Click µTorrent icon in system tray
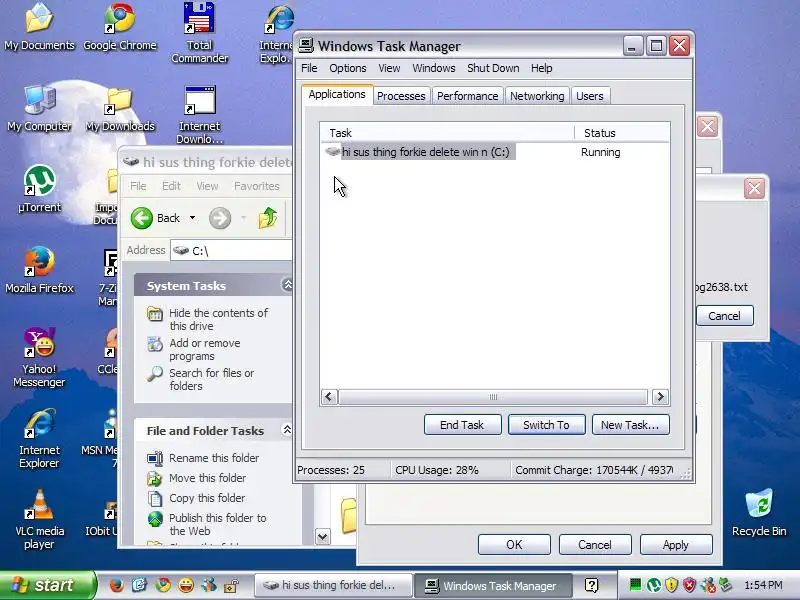 [654, 585]
